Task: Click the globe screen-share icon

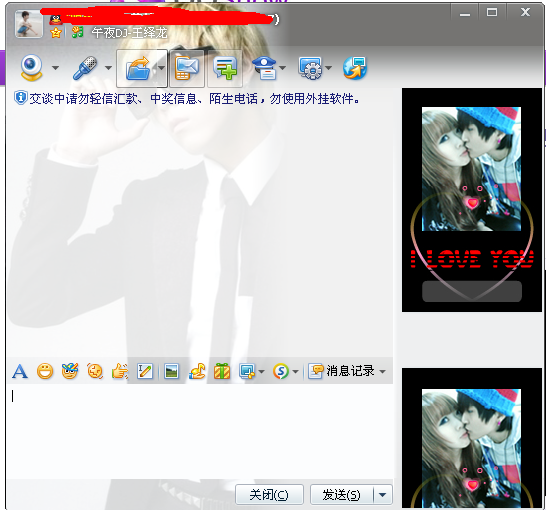Action: pos(355,68)
